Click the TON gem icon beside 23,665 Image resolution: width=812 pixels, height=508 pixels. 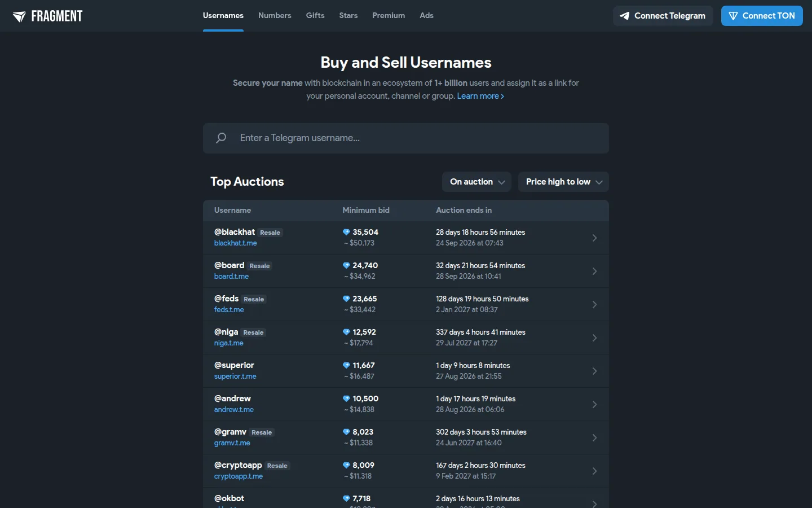tap(346, 299)
